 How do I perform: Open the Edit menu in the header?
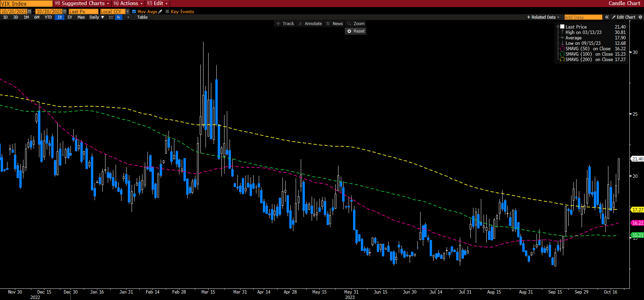coord(157,3)
